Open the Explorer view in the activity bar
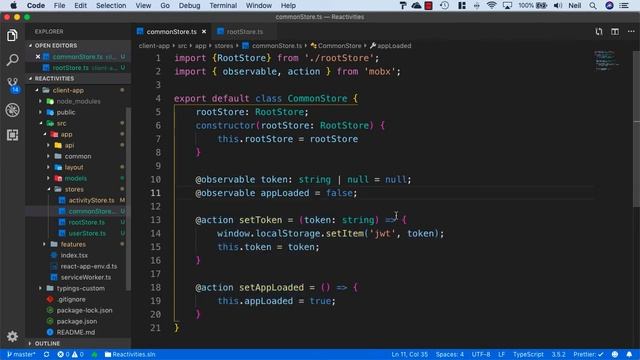 click(x=12, y=36)
